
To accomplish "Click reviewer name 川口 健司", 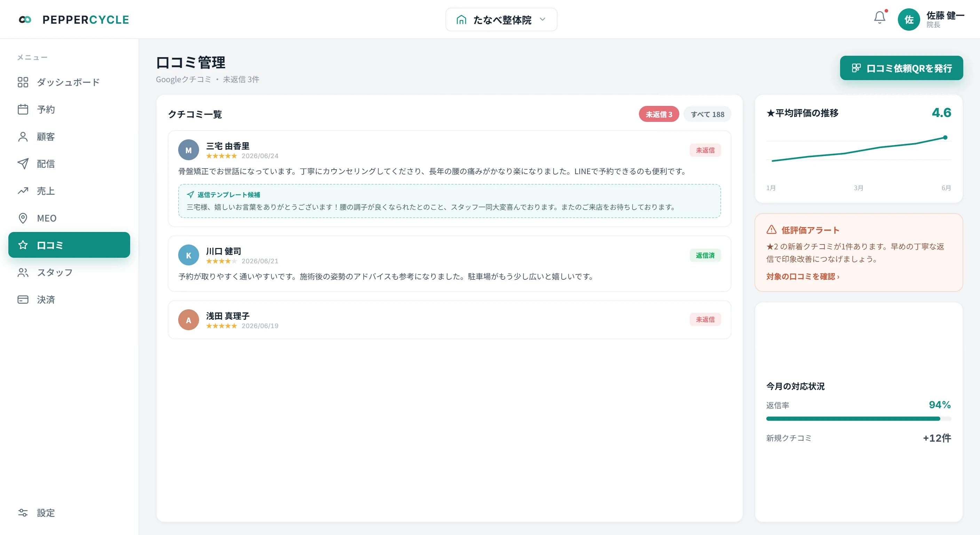I will [x=223, y=251].
